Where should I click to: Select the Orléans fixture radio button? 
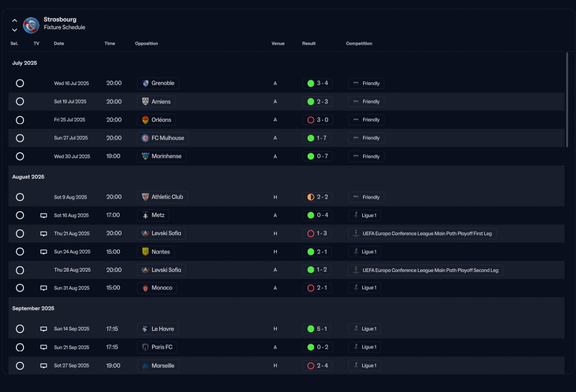20,120
